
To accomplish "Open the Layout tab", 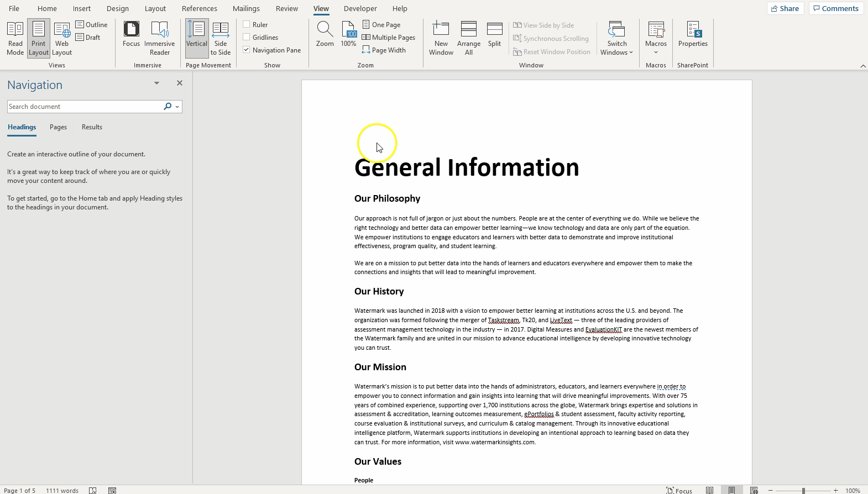I will point(155,8).
